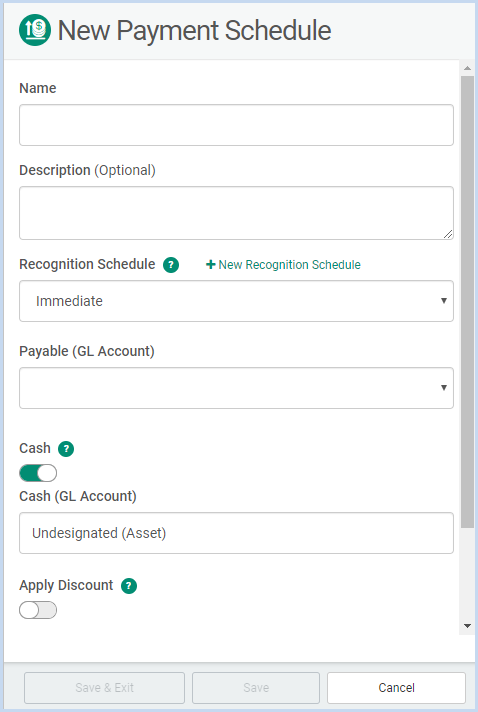Click the scrollbar down arrow
This screenshot has height=712, width=478.
pos(467,626)
